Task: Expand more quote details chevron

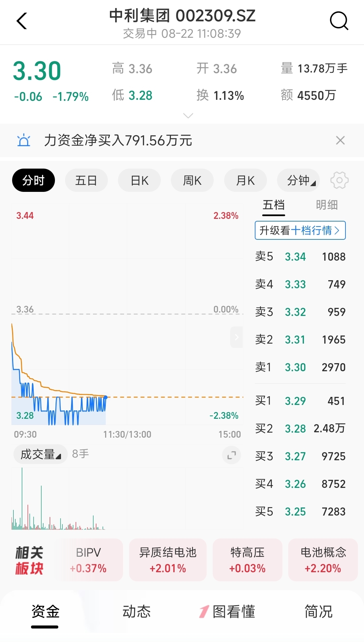Action: pos(188,116)
